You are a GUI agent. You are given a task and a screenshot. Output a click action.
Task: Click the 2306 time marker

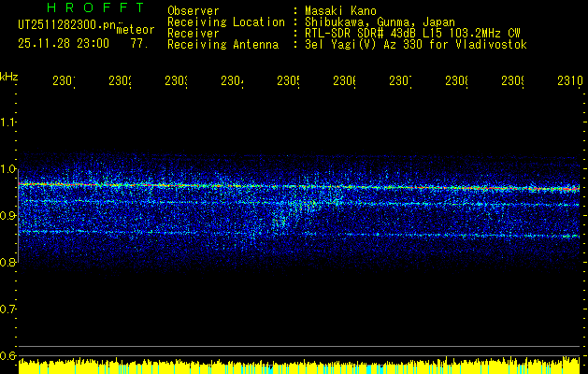[x=344, y=81]
